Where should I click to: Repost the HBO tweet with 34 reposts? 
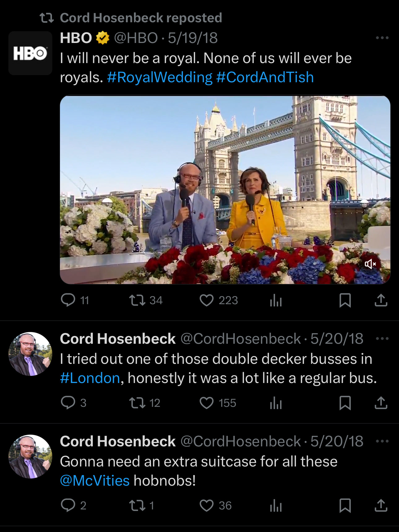[137, 300]
